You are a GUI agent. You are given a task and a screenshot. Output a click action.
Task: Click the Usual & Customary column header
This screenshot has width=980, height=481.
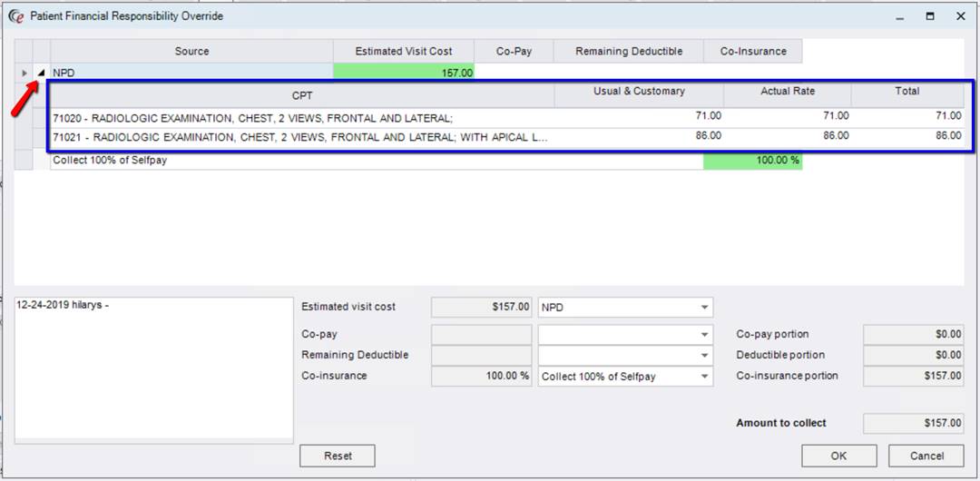point(639,92)
